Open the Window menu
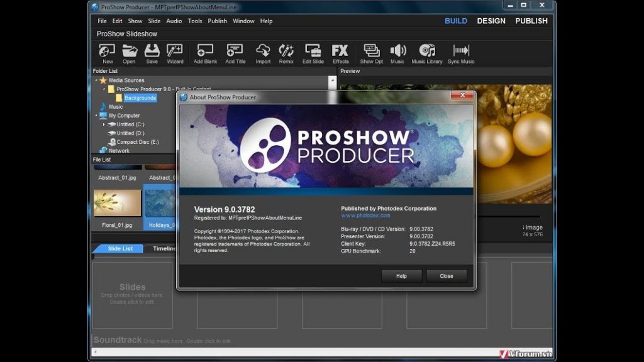 (x=243, y=21)
